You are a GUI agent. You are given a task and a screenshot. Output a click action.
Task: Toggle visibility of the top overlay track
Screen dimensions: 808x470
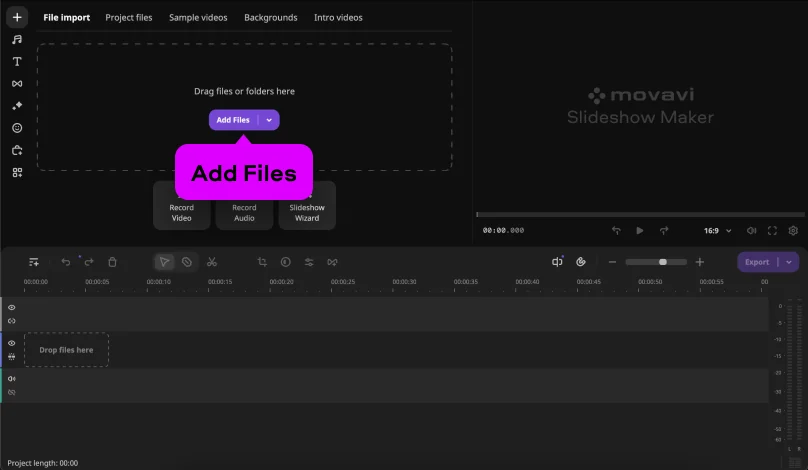12,308
